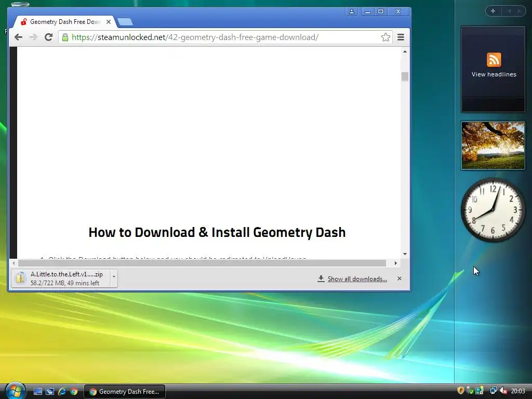Click the heading How to Download & Install Geometry Dash
The image size is (532, 399).
pos(217,232)
